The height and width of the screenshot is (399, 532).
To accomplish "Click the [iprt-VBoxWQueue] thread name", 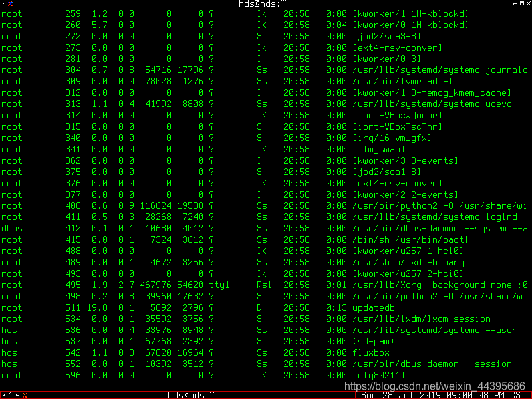I will pyautogui.click(x=397, y=115).
